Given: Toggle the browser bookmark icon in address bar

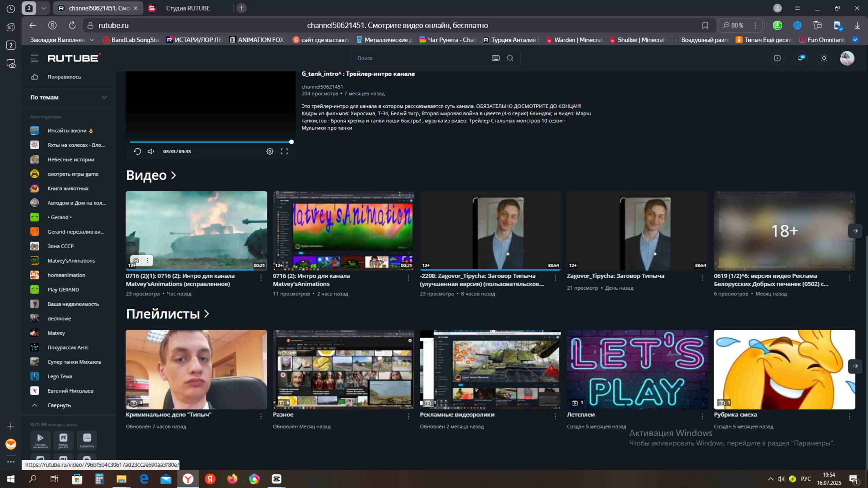Looking at the screenshot, I should (705, 25).
